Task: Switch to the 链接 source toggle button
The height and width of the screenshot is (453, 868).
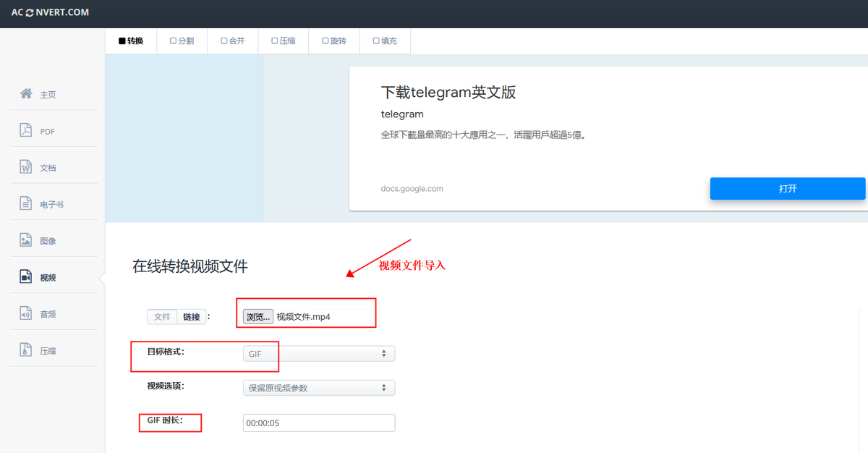Action: pyautogui.click(x=192, y=317)
